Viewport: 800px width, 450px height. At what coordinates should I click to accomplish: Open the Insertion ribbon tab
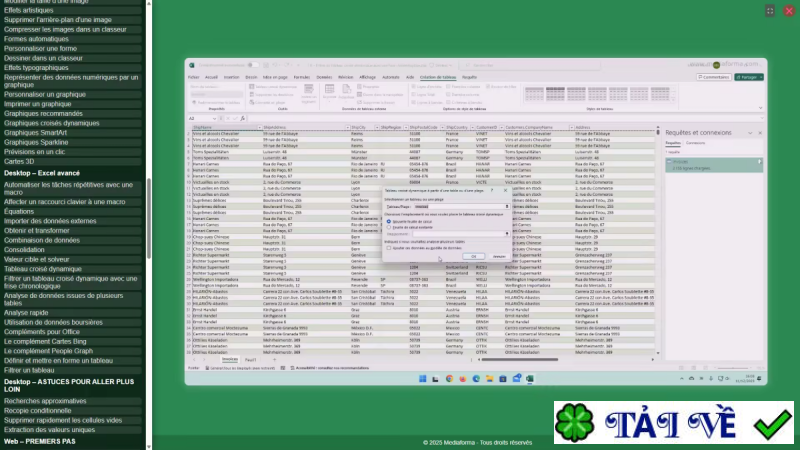click(x=231, y=77)
